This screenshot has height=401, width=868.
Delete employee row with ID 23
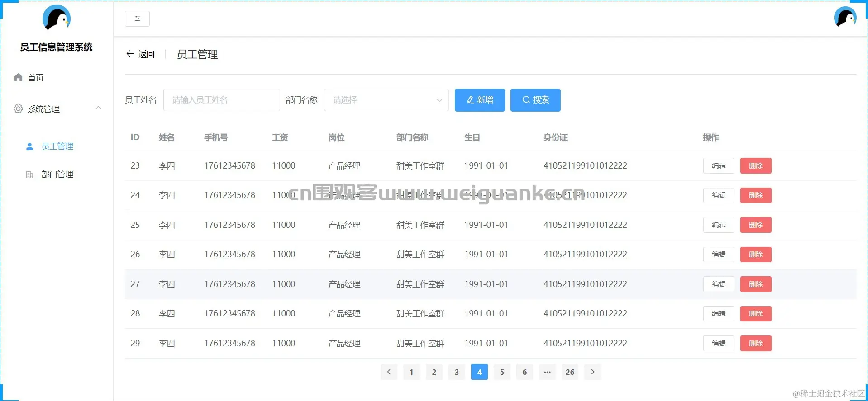[x=756, y=166]
